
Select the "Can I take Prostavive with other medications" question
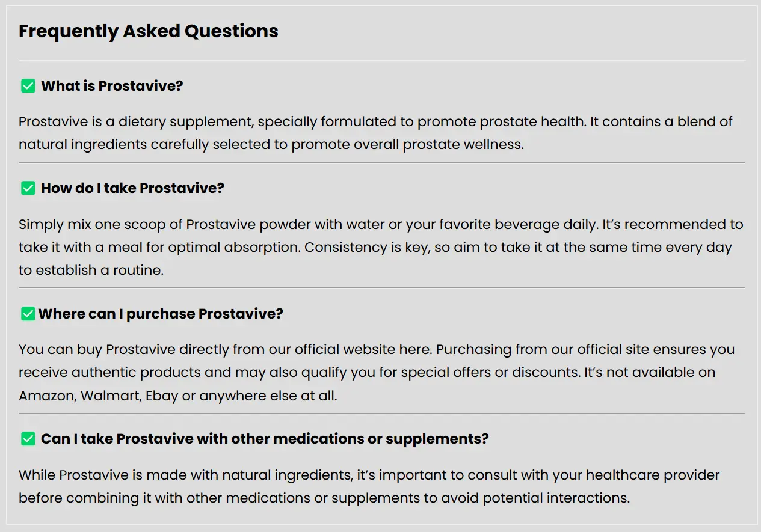[x=265, y=439]
